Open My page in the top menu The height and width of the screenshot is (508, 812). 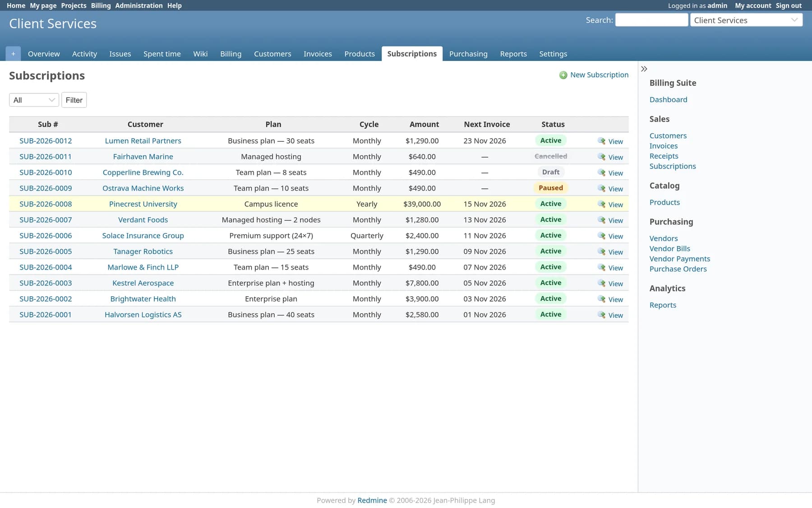point(43,5)
